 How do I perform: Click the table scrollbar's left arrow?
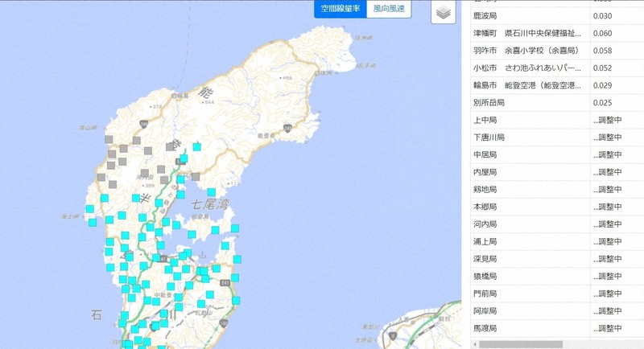pyautogui.click(x=474, y=344)
